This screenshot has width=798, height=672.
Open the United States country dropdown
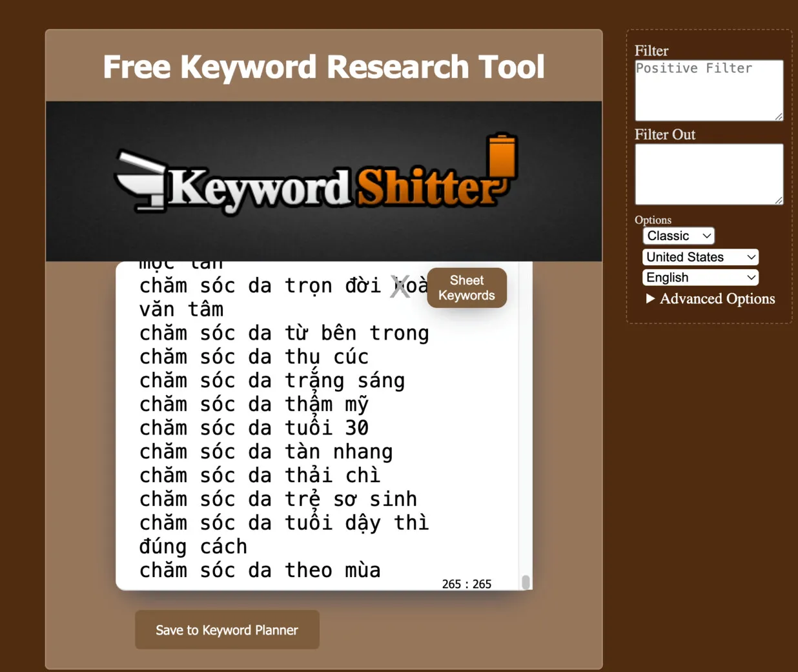point(700,257)
